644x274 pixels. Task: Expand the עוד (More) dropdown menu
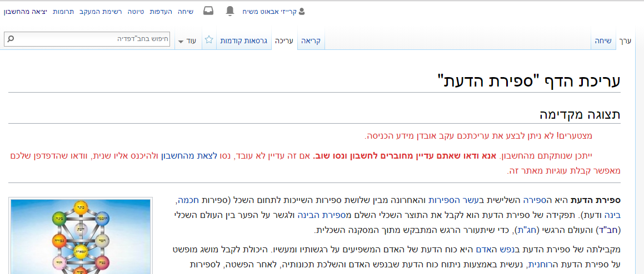(187, 41)
